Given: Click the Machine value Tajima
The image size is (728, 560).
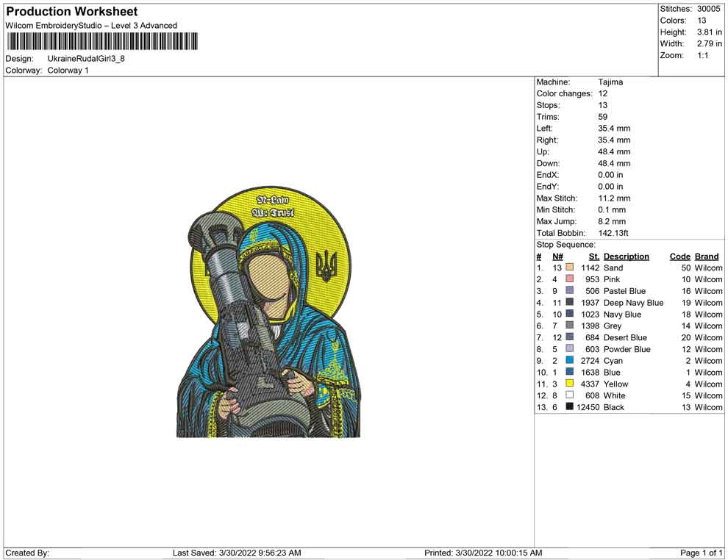Looking at the screenshot, I should tap(610, 82).
